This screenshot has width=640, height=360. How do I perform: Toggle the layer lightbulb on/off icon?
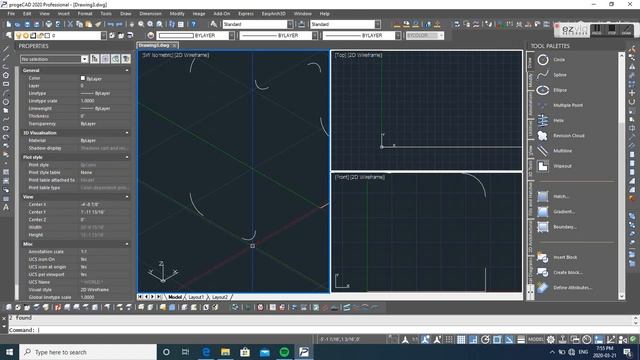click(18, 36)
